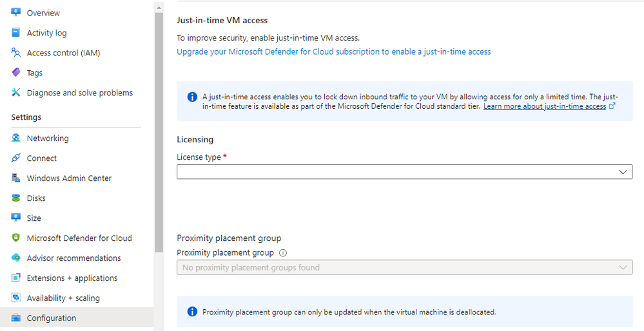Click the Access control (IAM) icon

tap(16, 53)
